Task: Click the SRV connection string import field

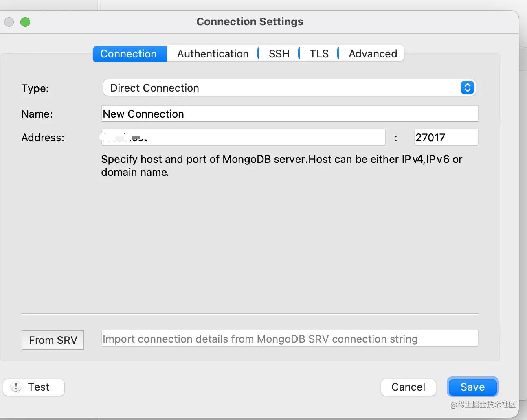Action: (289, 339)
